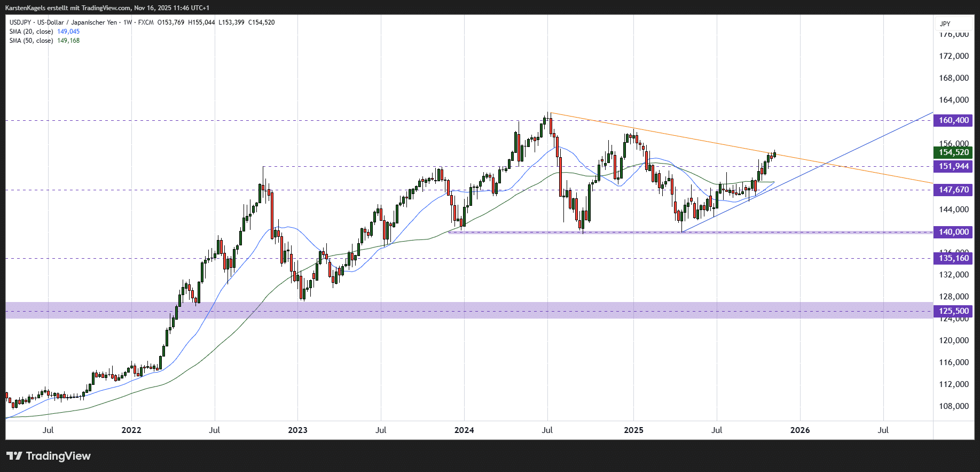Click the TradingView logo icon
This screenshot has height=472, width=980.
(14, 456)
